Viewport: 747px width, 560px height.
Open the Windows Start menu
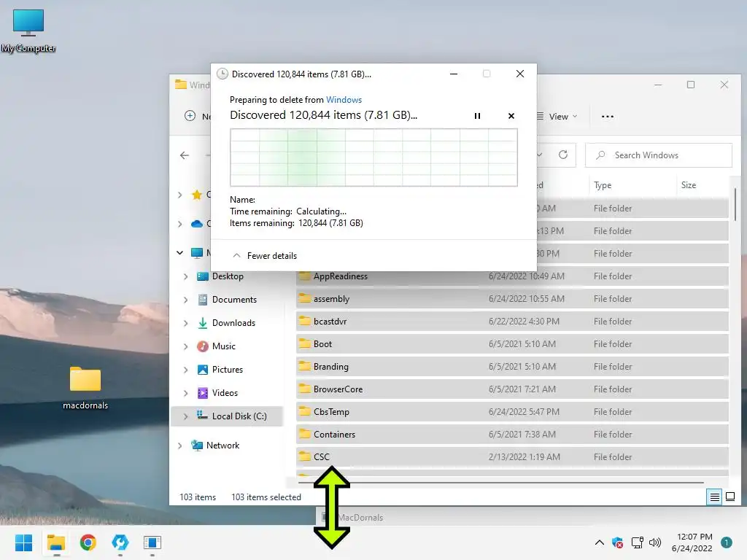pos(24,542)
